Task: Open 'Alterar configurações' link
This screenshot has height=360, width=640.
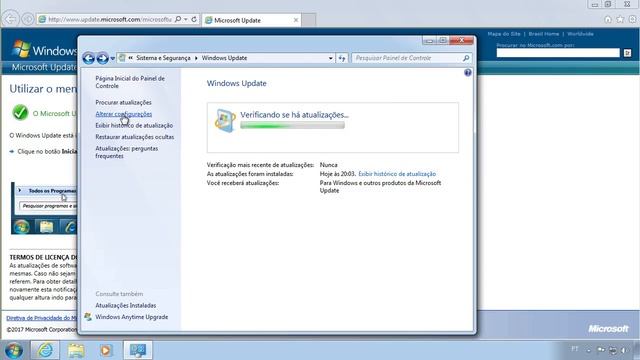Action: click(x=123, y=114)
